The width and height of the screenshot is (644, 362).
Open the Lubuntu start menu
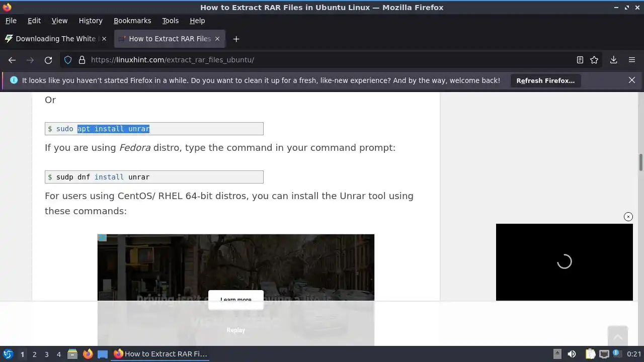(x=8, y=354)
